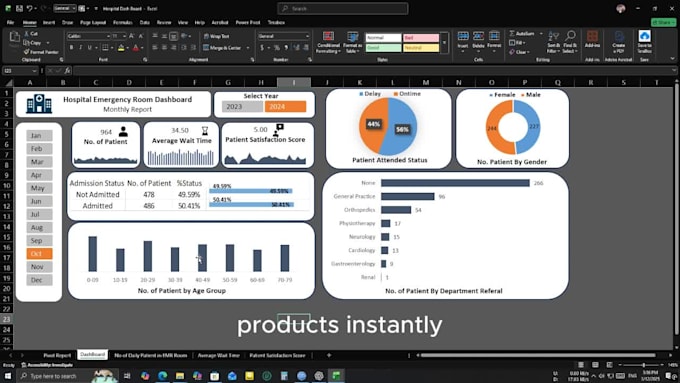Image resolution: width=680 pixels, height=383 pixels.
Task: Switch to the Formulas ribbon tab
Action: (123, 22)
